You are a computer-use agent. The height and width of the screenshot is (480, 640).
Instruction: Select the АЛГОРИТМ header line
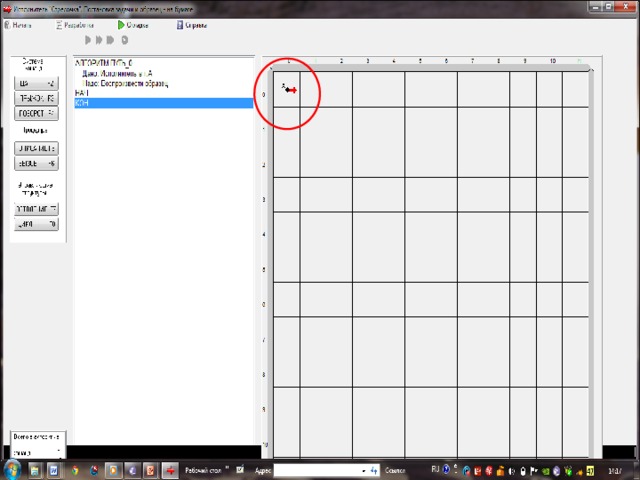pos(104,63)
